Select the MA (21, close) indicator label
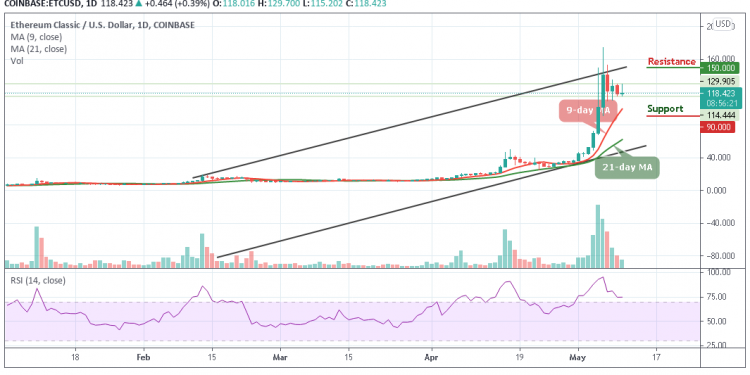The width and height of the screenshot is (750, 375). (39, 49)
